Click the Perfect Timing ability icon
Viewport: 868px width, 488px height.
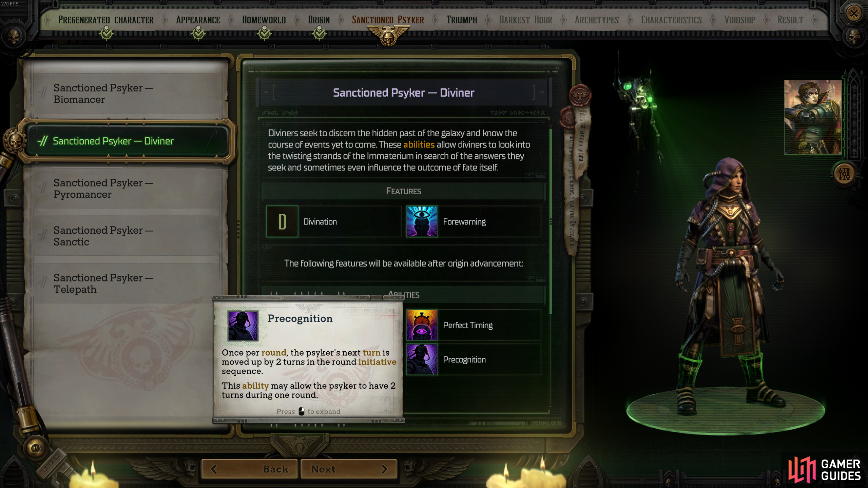tap(422, 325)
